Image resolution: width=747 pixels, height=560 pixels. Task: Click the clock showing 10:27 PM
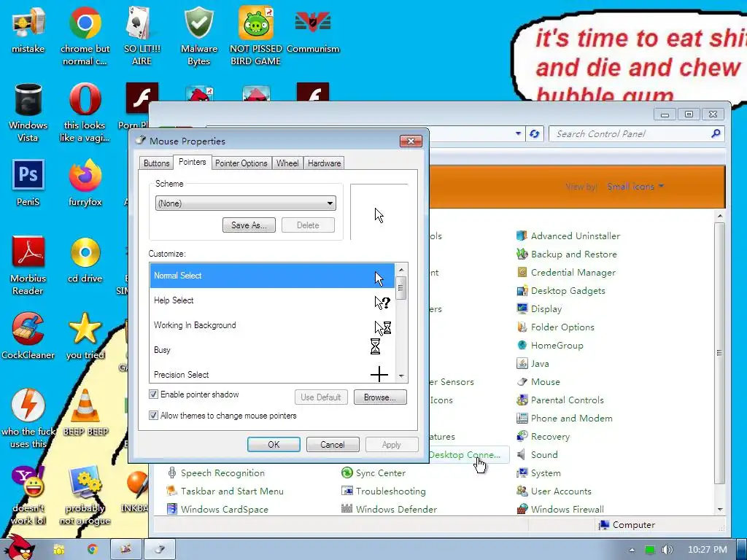[x=708, y=550]
